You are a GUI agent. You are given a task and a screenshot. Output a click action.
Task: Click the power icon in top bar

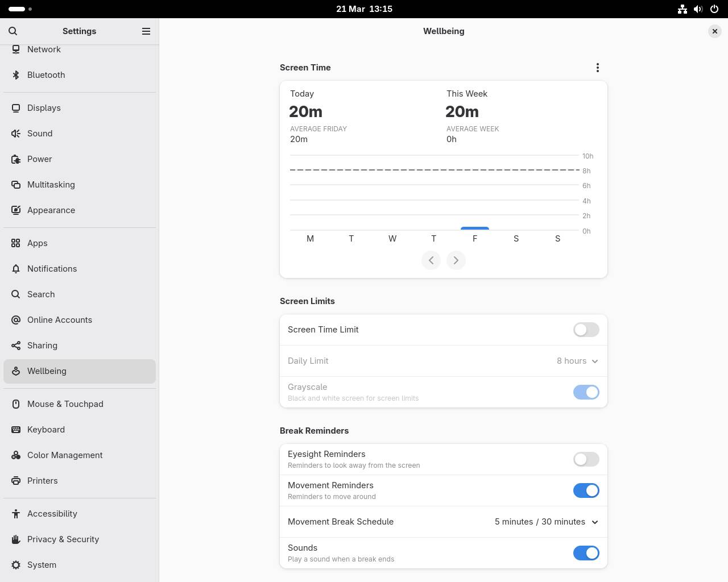714,9
